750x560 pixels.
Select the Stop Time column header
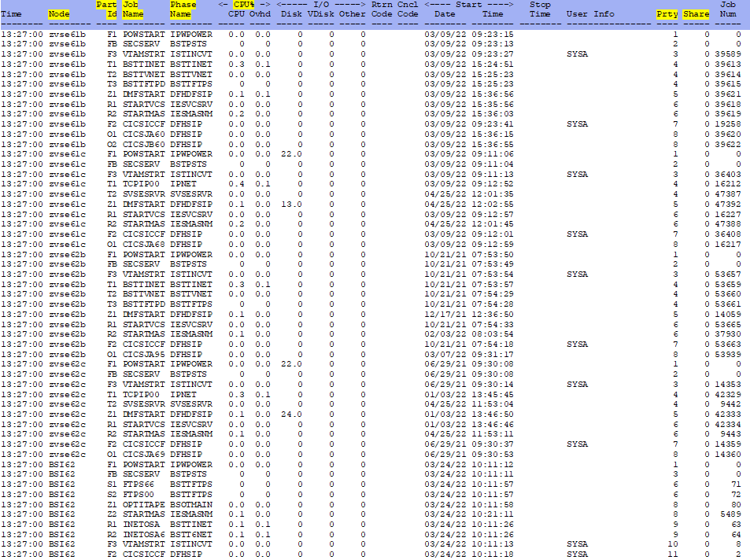click(540, 9)
